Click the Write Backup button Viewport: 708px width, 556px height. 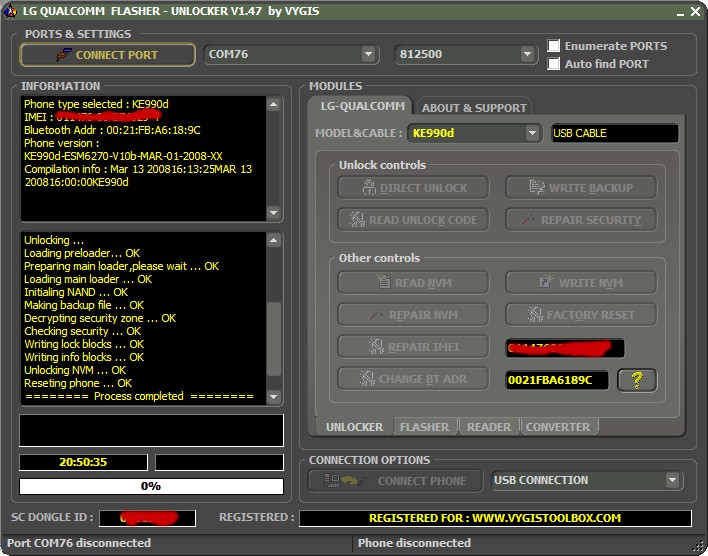[x=580, y=187]
